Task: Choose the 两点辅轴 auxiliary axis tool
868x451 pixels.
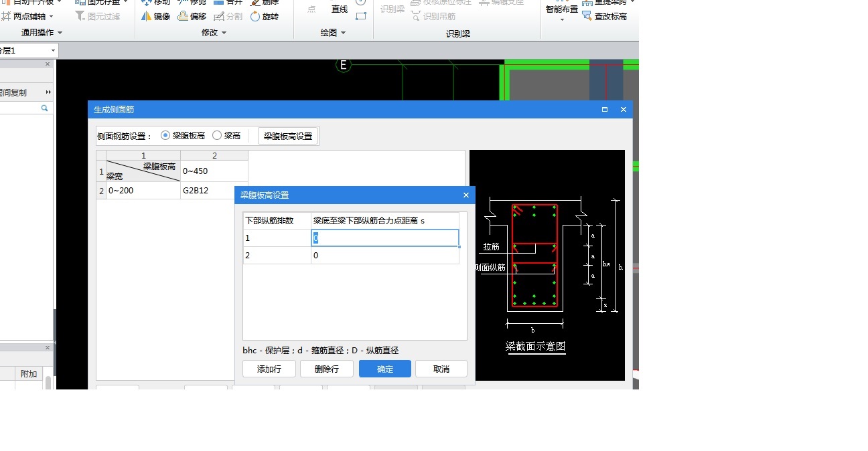Action: (x=23, y=16)
